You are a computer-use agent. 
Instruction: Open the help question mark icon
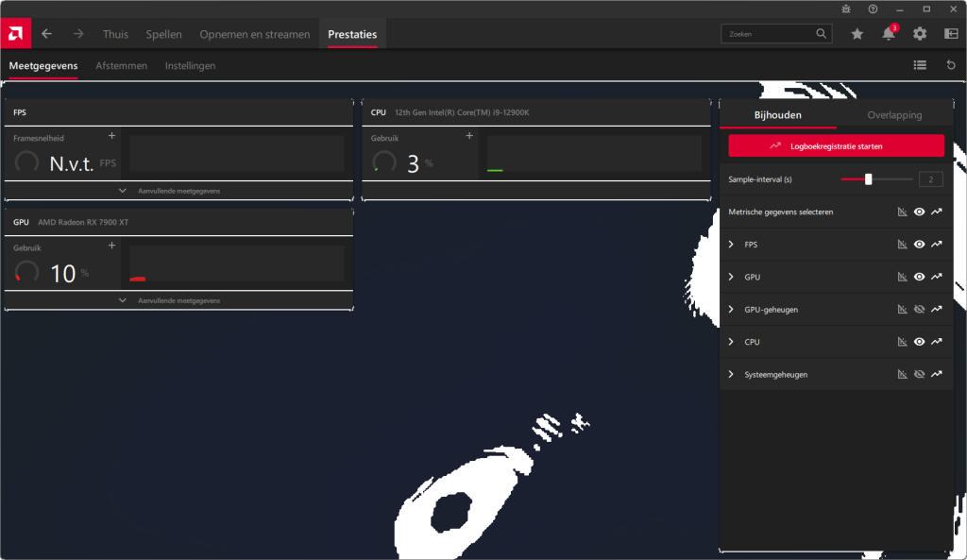(x=873, y=9)
